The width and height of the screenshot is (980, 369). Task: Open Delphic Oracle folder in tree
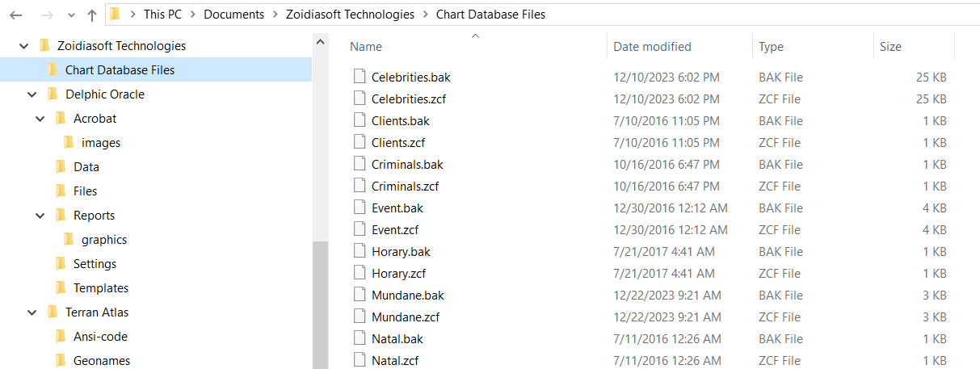pos(105,94)
